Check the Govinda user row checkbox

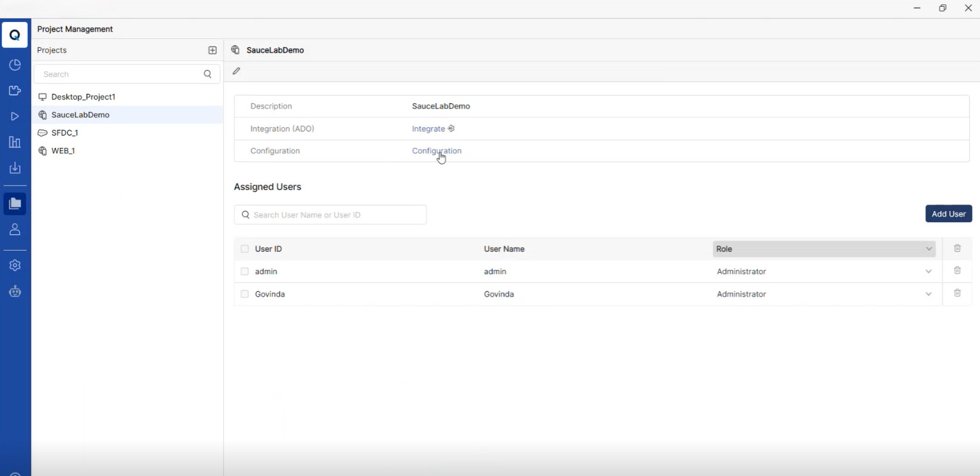(x=245, y=294)
